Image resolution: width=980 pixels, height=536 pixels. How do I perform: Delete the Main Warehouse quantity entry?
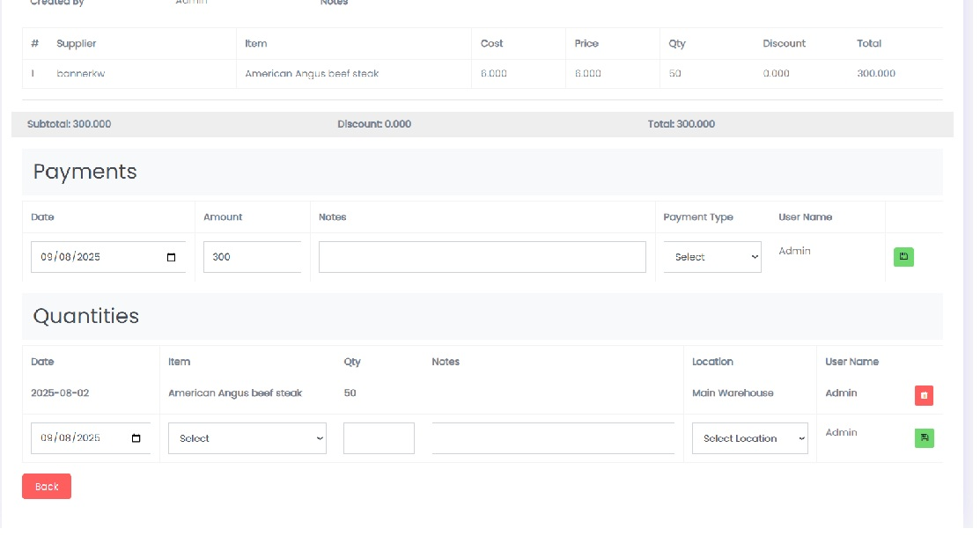coord(924,396)
